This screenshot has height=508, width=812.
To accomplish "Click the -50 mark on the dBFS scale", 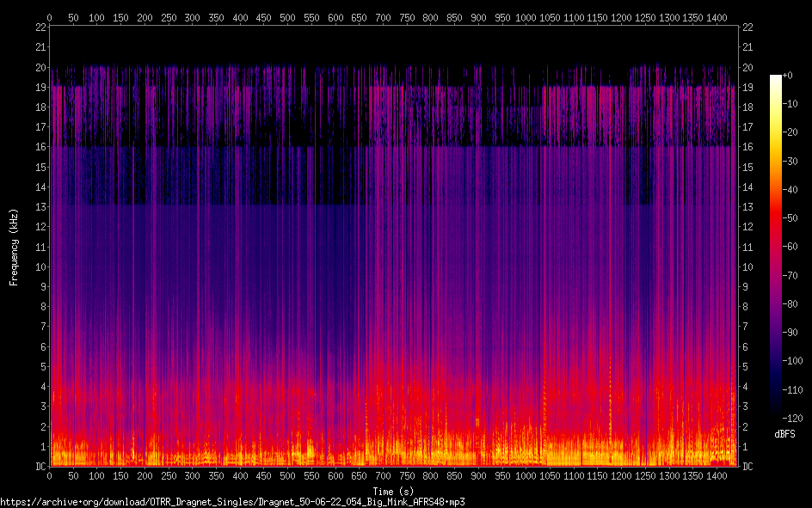I will coord(795,218).
